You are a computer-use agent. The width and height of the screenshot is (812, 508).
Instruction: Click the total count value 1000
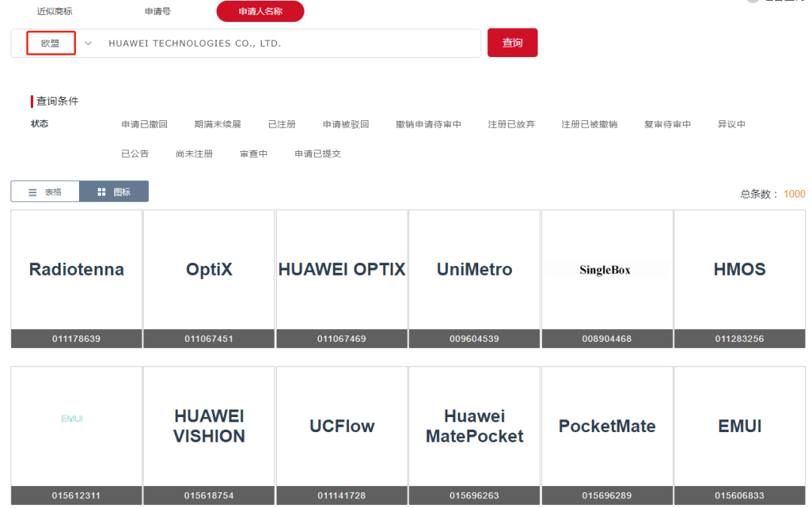795,194
